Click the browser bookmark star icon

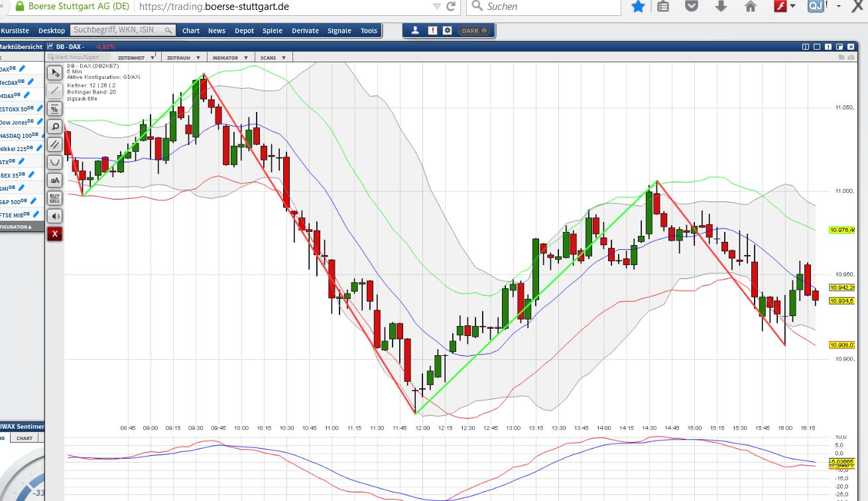(638, 7)
